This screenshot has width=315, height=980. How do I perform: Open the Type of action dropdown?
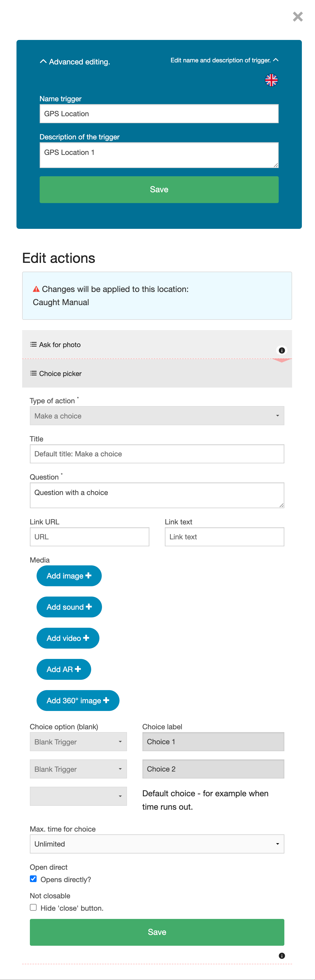pyautogui.click(x=157, y=416)
